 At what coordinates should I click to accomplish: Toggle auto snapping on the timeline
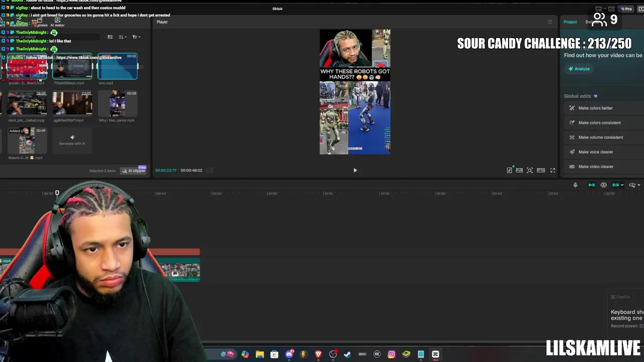pos(604,185)
